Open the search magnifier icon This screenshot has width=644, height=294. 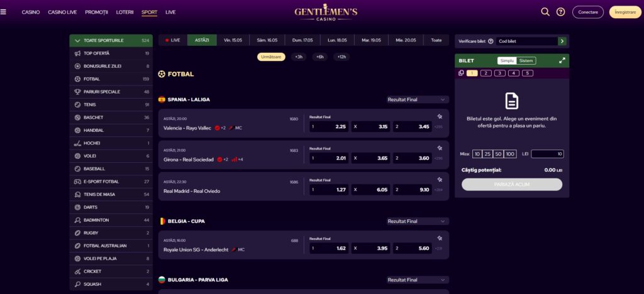(545, 12)
